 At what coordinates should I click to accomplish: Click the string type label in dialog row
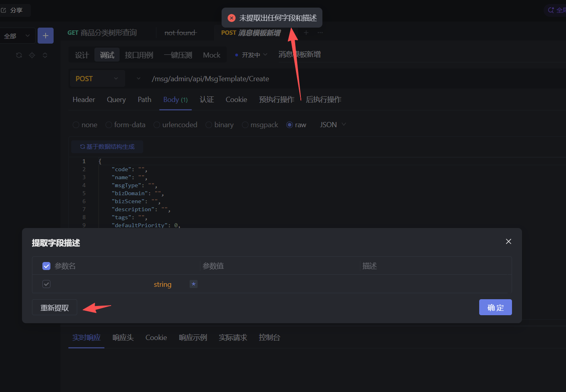pyautogui.click(x=162, y=284)
